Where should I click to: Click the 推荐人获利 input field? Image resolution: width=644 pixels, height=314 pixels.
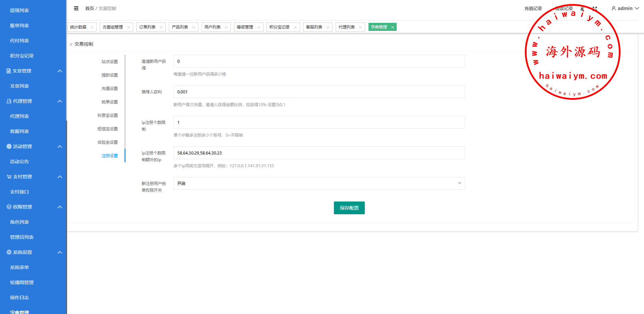point(319,92)
